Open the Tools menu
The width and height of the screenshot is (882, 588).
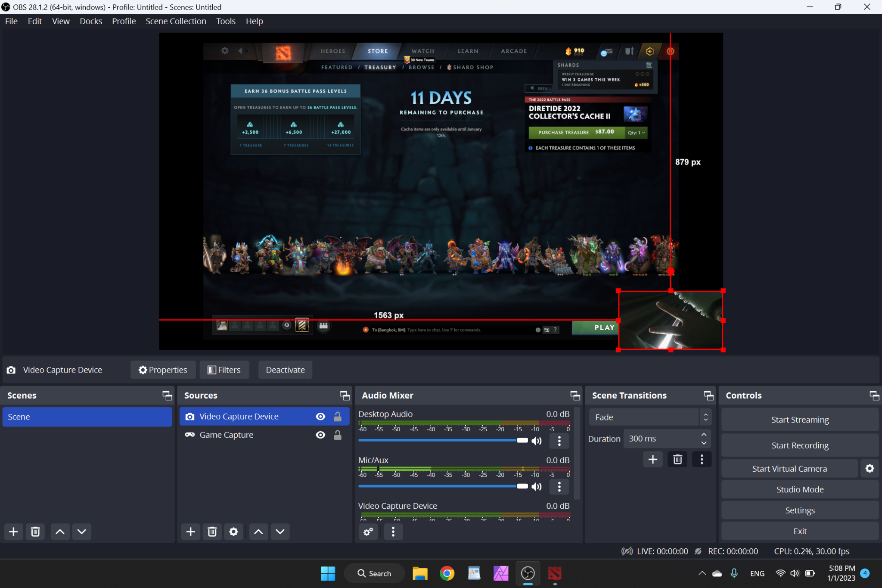tap(226, 21)
